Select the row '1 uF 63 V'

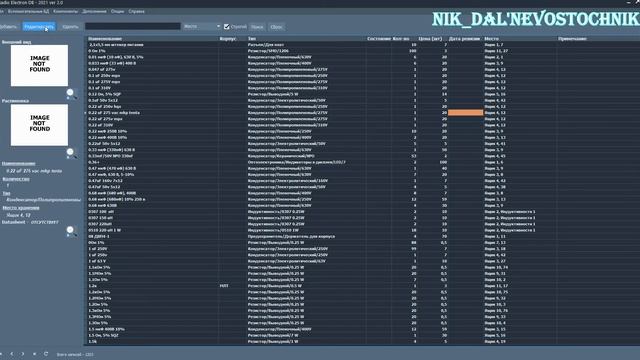point(362,261)
